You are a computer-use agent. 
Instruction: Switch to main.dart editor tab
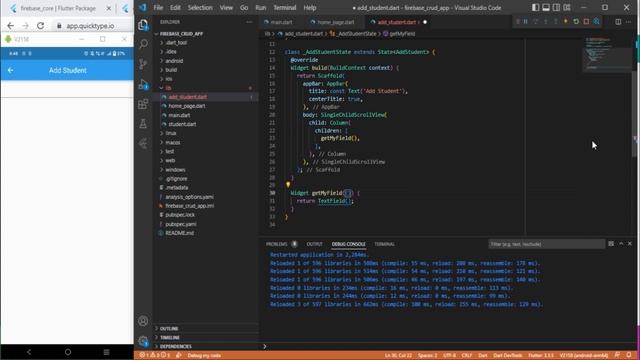click(x=281, y=22)
